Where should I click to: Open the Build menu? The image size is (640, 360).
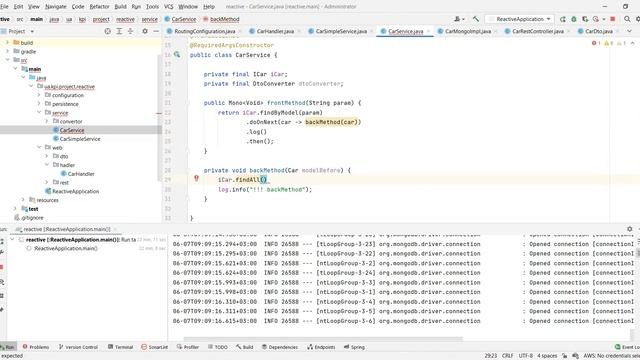click(120, 7)
